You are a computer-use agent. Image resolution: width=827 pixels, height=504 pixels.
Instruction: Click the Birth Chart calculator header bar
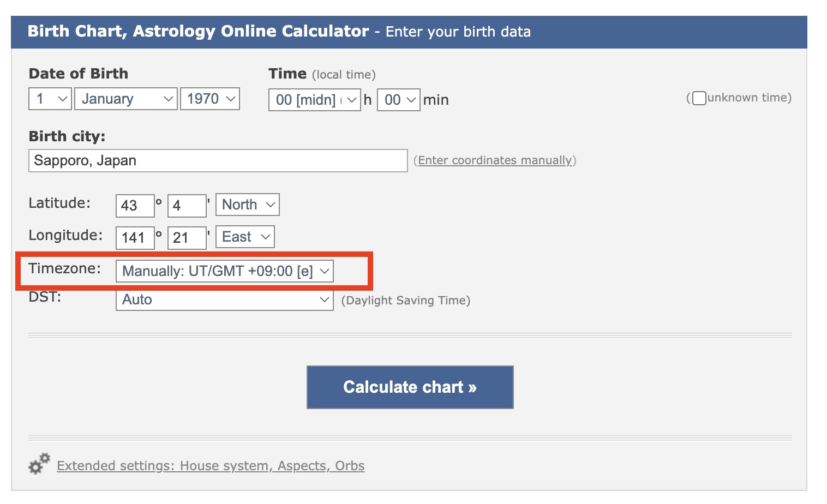tap(409, 32)
